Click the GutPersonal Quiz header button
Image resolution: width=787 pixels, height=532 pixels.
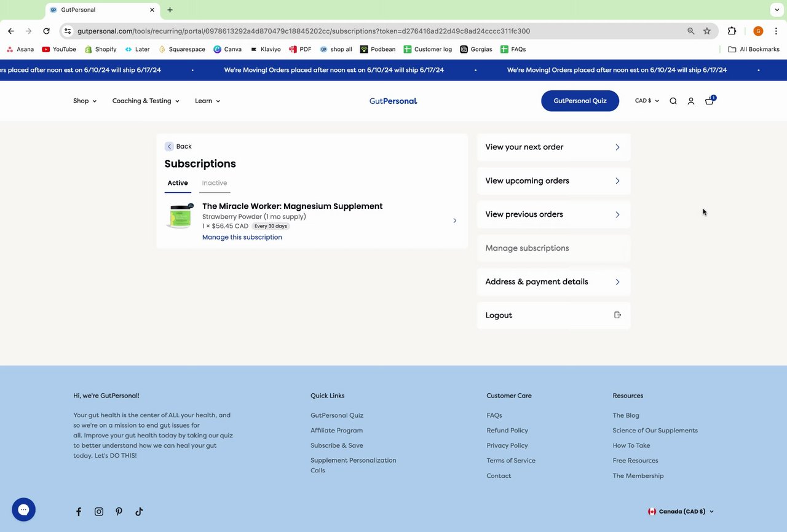pyautogui.click(x=580, y=101)
